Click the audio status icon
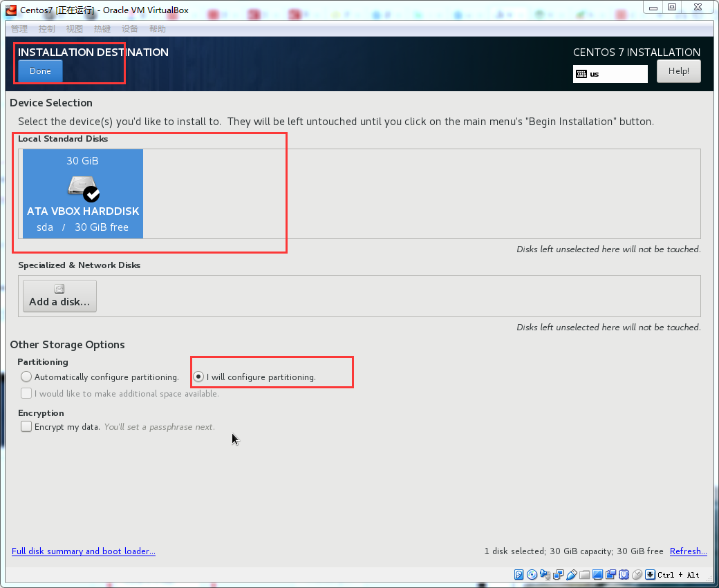719x588 pixels. 545,575
